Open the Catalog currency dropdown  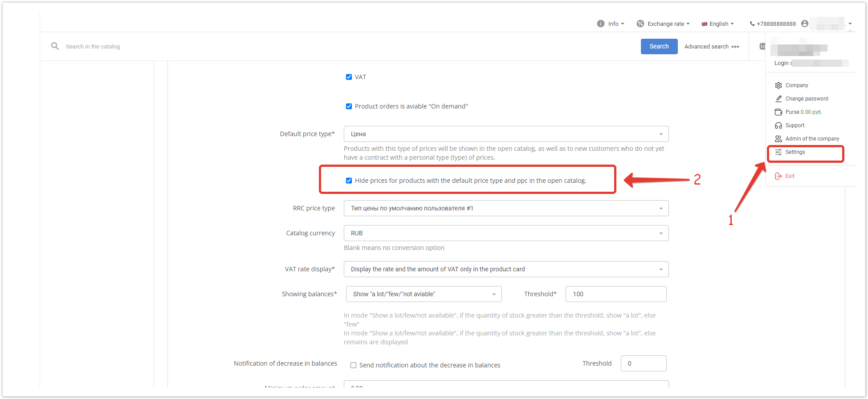pos(506,233)
